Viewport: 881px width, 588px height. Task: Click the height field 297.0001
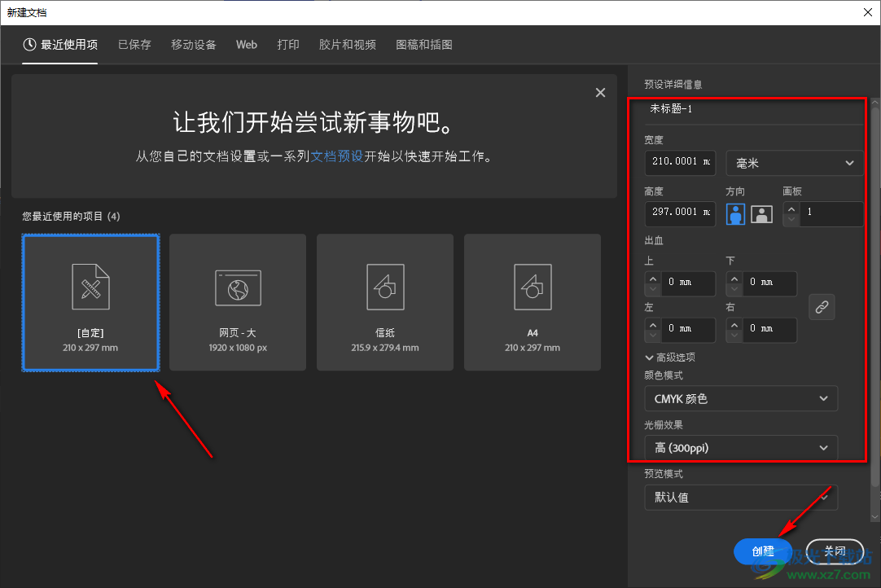tap(681, 213)
